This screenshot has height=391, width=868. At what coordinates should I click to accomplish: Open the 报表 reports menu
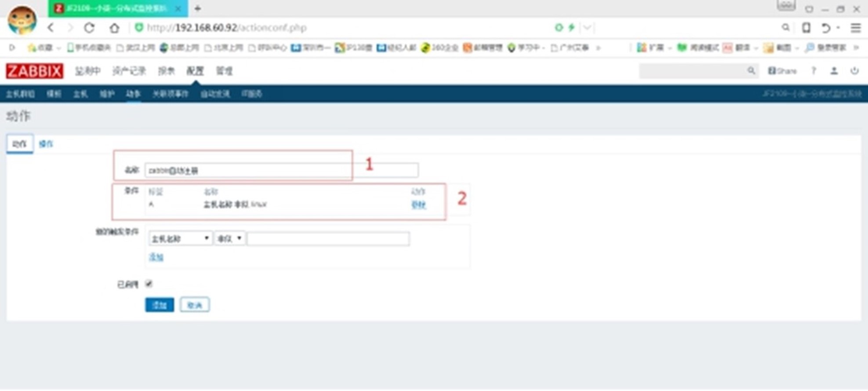coord(167,71)
